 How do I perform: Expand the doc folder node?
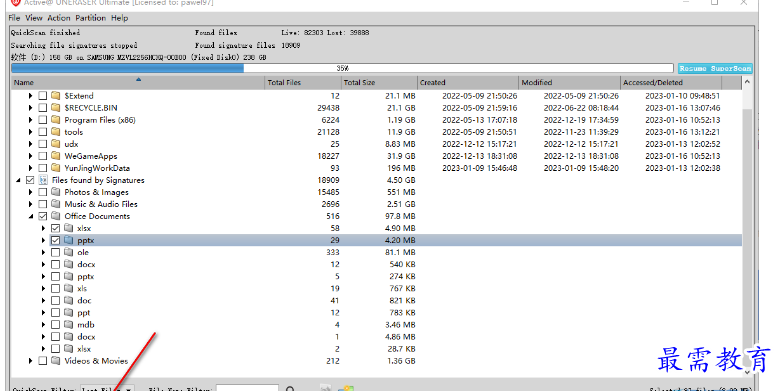point(43,301)
